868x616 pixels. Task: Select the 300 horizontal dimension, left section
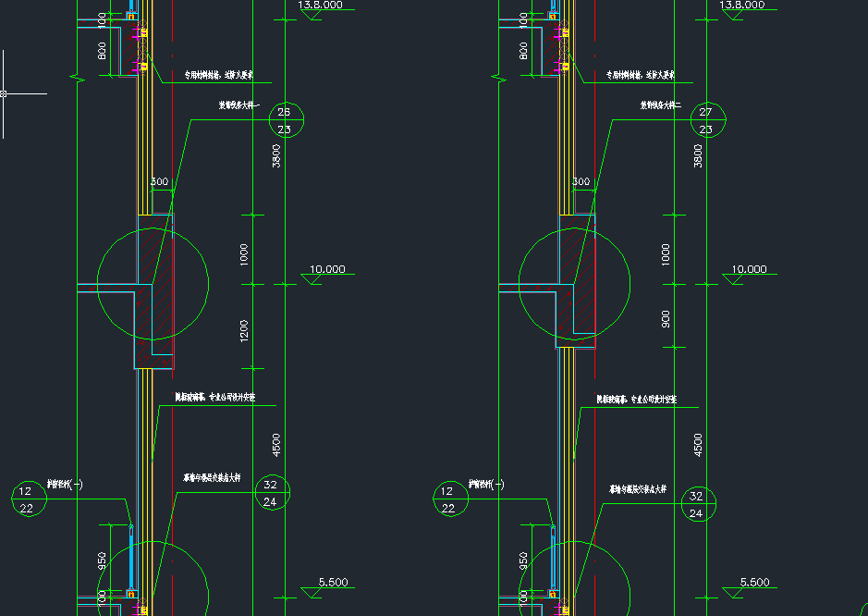(x=159, y=181)
